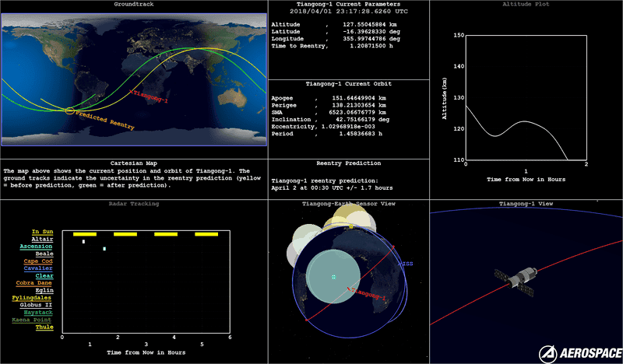Select the Cavalier radar label
The image size is (623, 364).
(38, 268)
